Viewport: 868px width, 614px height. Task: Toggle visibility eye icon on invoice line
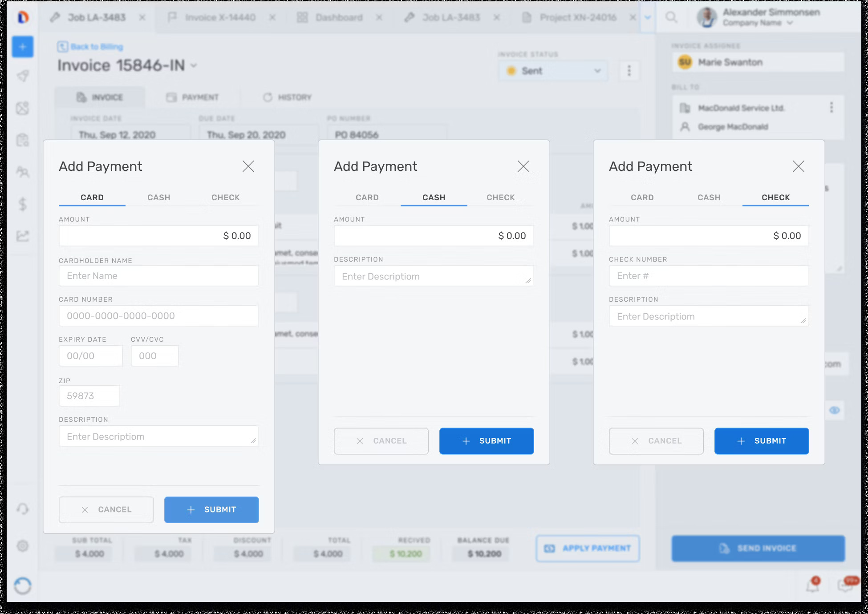click(835, 410)
